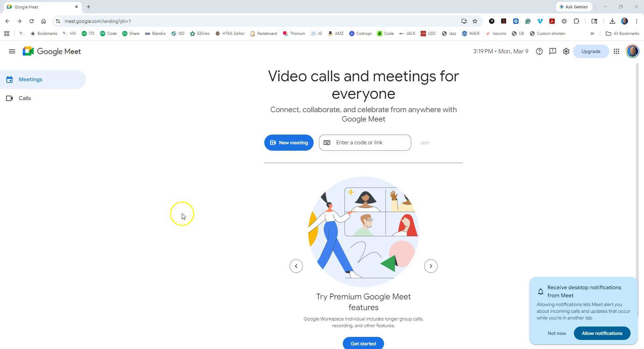644x349 pixels.
Task: Show the previous carousel slide
Action: (x=296, y=266)
